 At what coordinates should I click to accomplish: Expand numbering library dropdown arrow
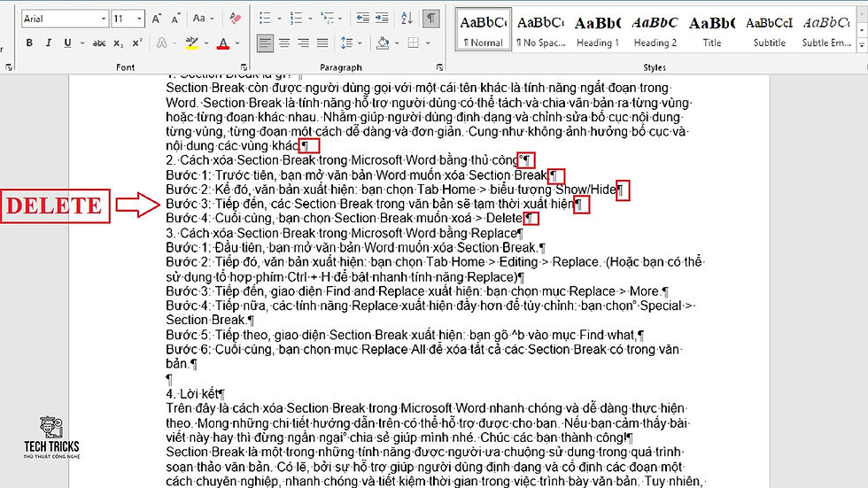pos(310,19)
